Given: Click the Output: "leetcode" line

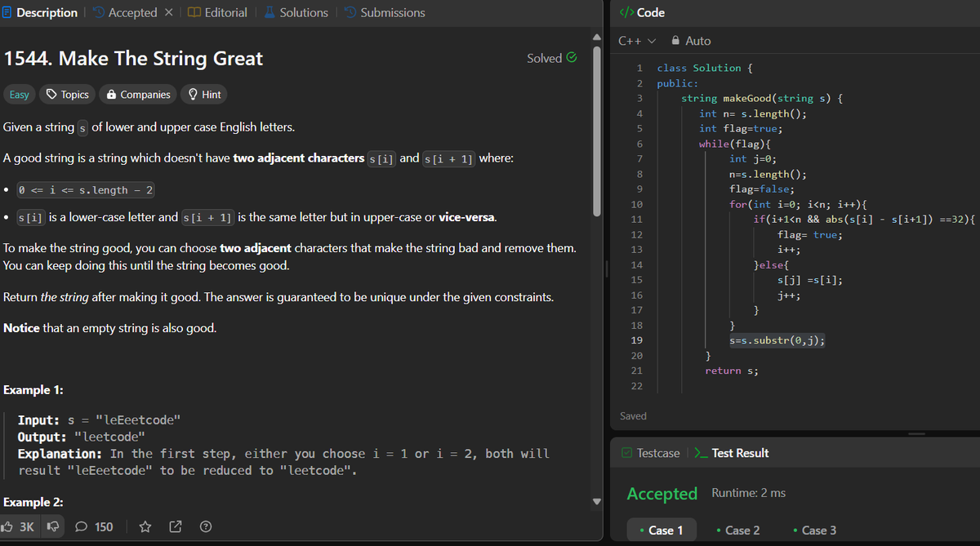Looking at the screenshot, I should tap(82, 437).
